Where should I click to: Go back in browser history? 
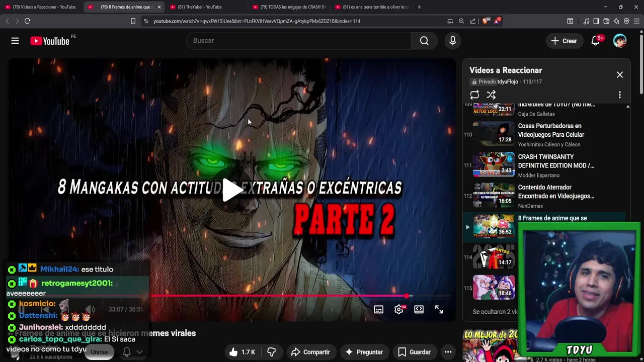tap(7, 21)
